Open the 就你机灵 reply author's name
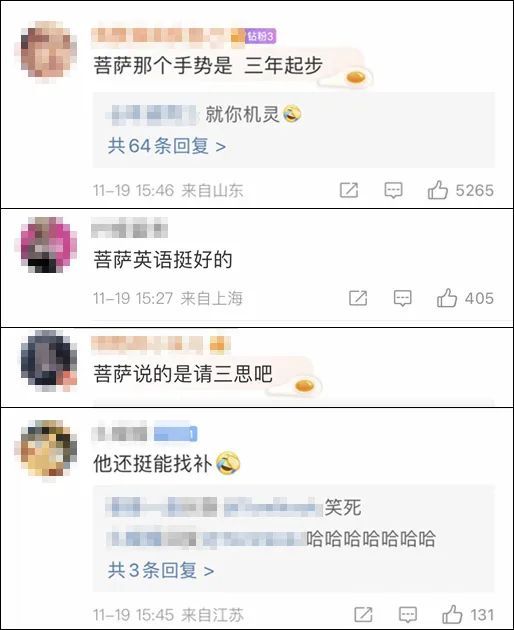This screenshot has width=514, height=630. point(154,115)
